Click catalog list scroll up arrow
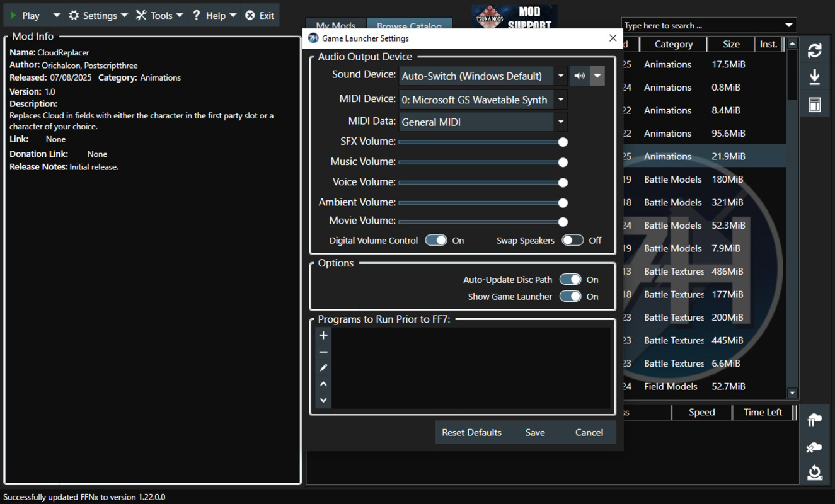Image resolution: width=835 pixels, height=504 pixels. [x=793, y=43]
